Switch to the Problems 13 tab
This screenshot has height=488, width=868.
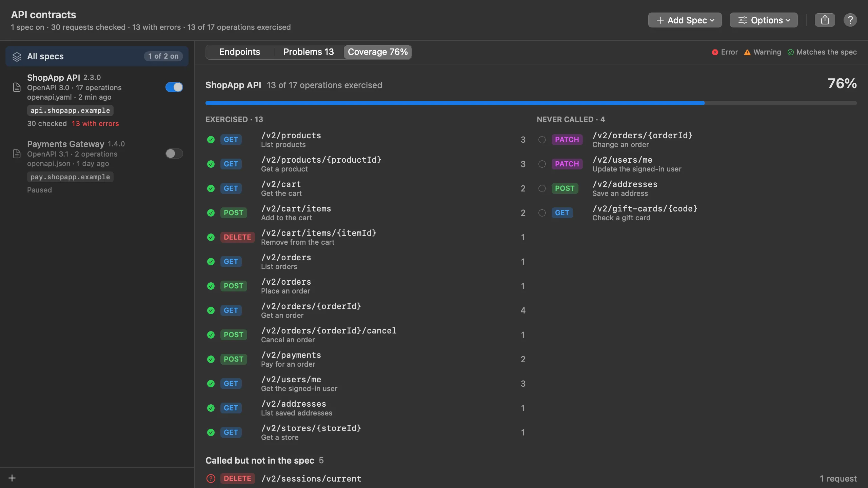[x=309, y=52]
